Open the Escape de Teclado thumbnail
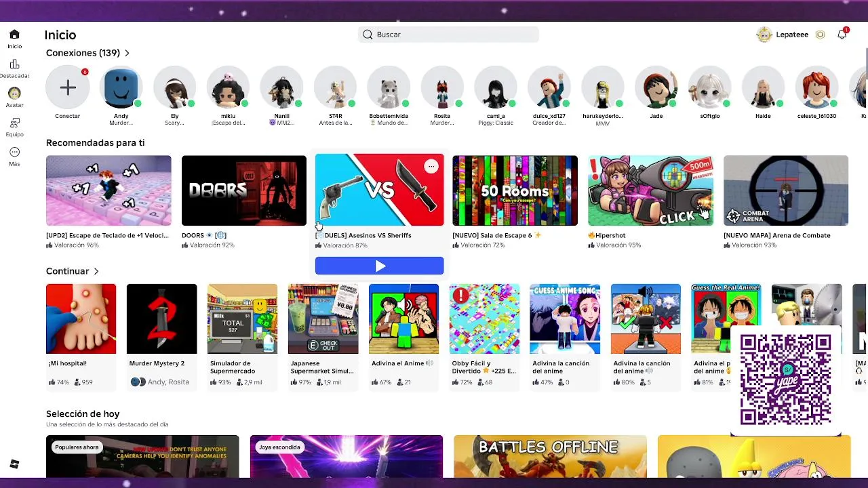868x488 pixels. click(108, 190)
